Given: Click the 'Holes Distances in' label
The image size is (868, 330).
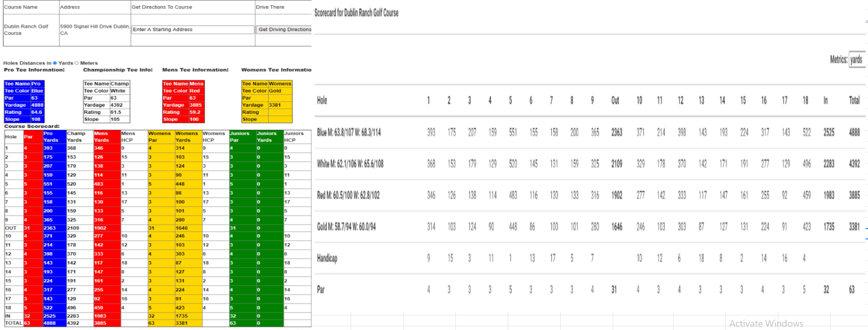Looking at the screenshot, I should pyautogui.click(x=27, y=63).
